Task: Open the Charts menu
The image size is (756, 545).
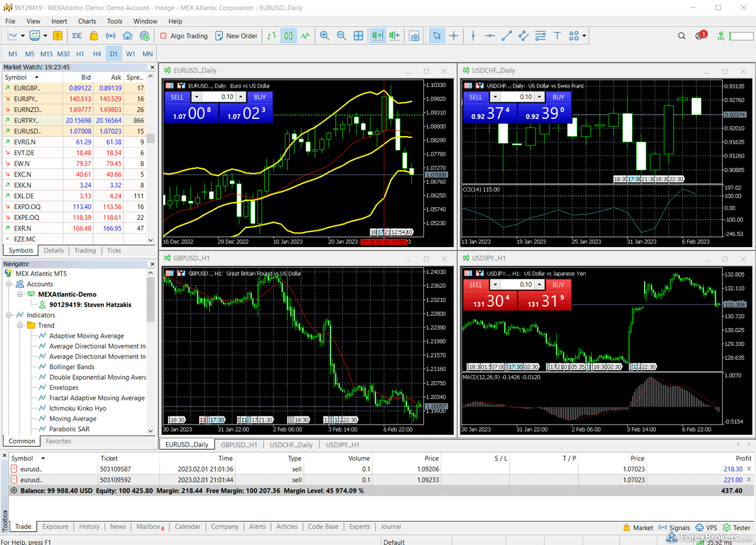Action: click(87, 21)
